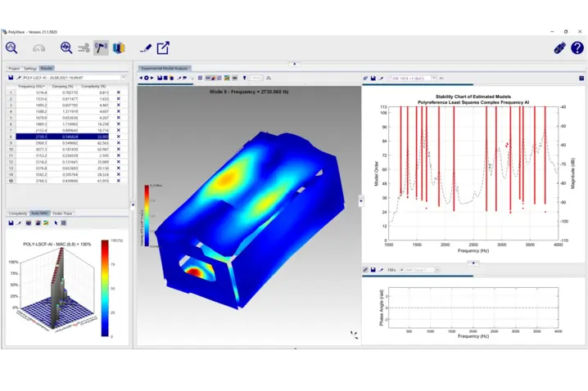Remove mode 1 using its X mark
Screen dimensions: 588x391
coord(118,92)
